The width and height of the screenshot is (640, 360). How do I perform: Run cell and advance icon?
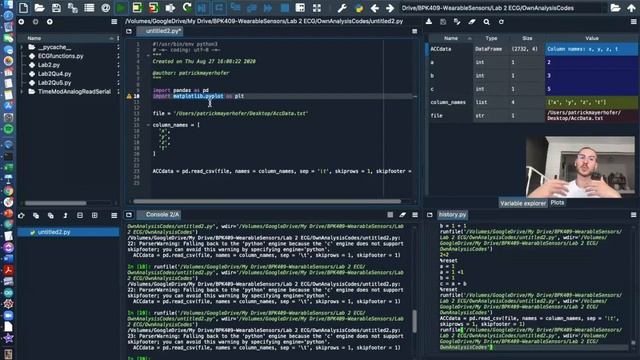tap(153, 8)
